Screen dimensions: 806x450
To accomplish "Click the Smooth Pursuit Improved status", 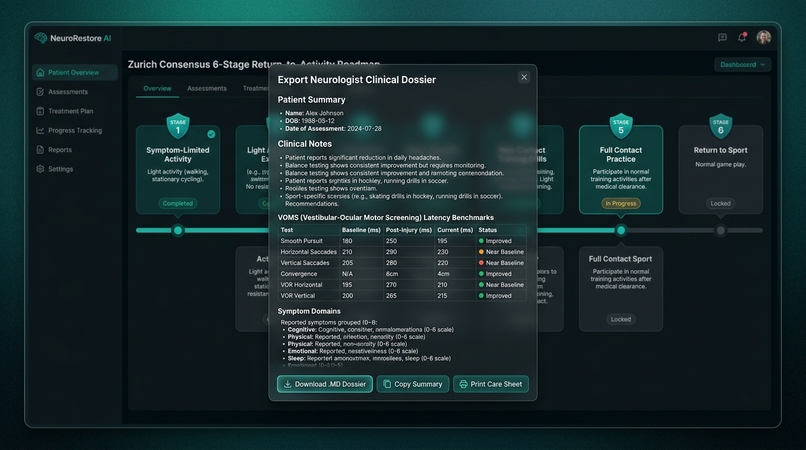I will coord(495,241).
